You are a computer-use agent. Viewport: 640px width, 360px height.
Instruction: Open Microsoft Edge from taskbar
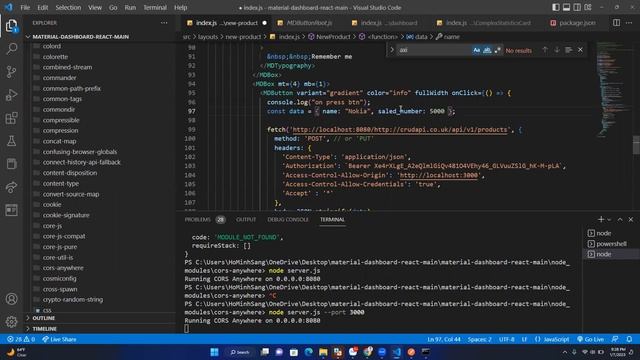coord(309,352)
